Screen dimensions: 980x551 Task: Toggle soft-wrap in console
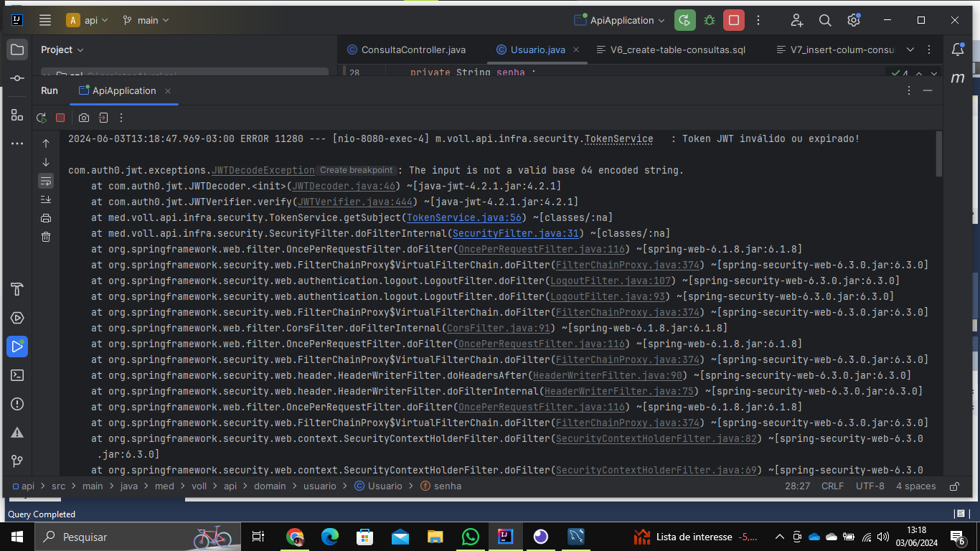46,181
